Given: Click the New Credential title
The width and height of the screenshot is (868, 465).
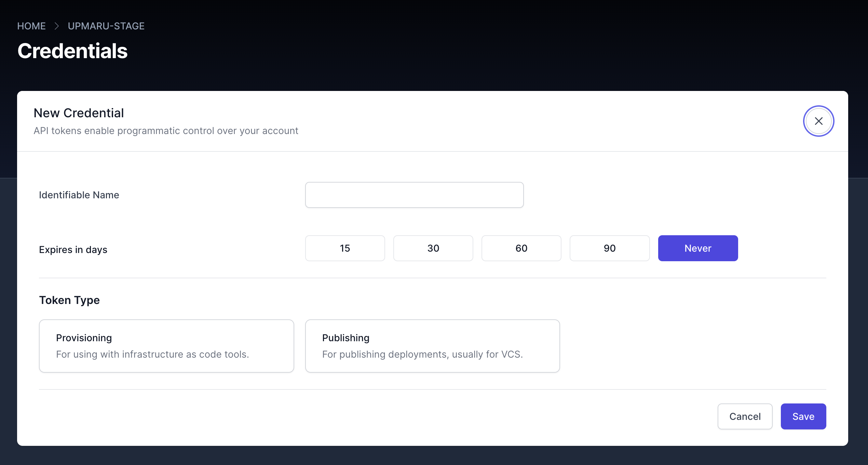Looking at the screenshot, I should click(x=79, y=113).
